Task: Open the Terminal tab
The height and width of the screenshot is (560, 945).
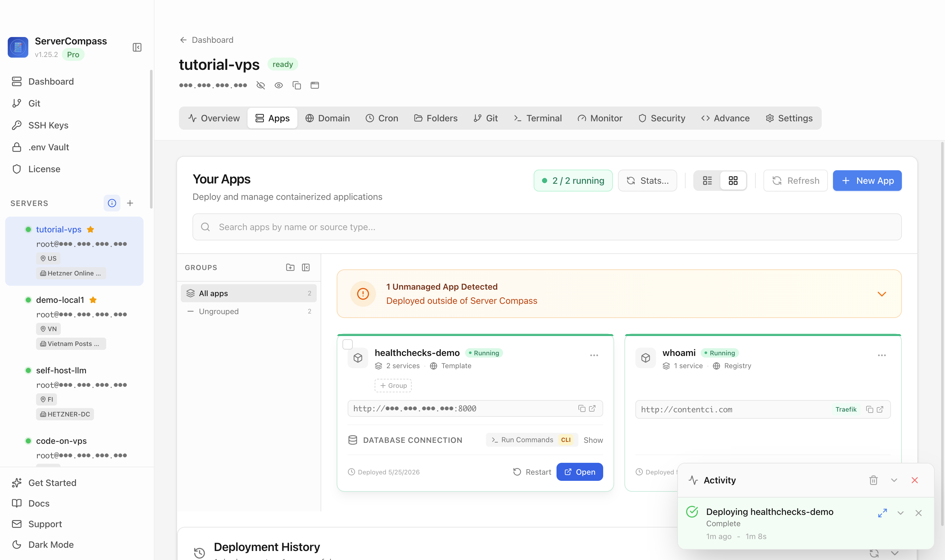Action: (538, 118)
